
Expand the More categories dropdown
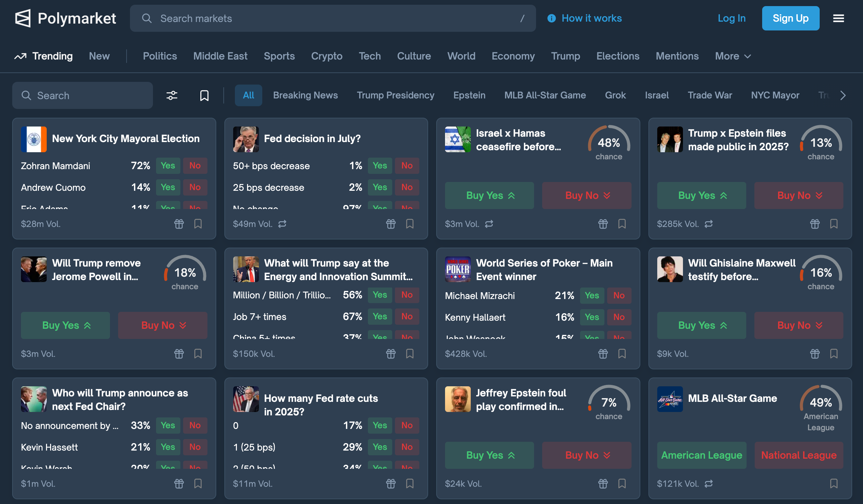[732, 56]
